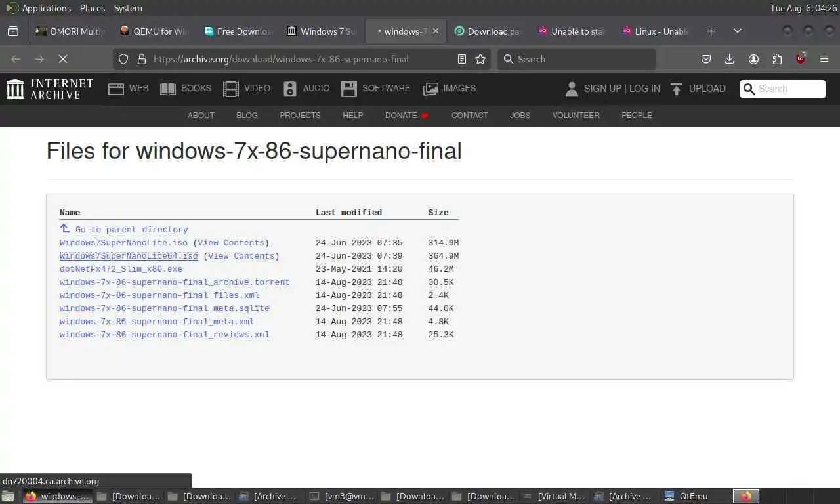Open the Places system menu

point(93,8)
